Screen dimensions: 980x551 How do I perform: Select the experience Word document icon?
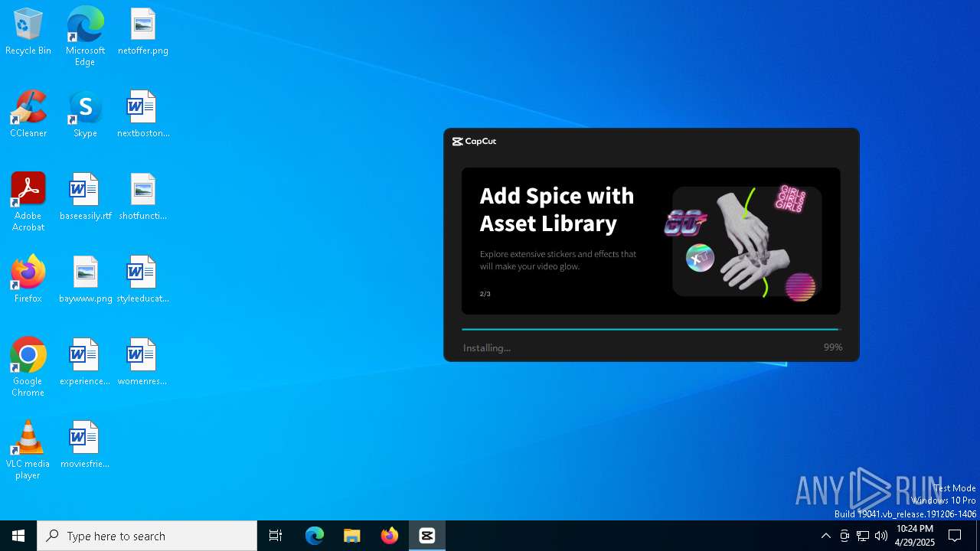(85, 363)
